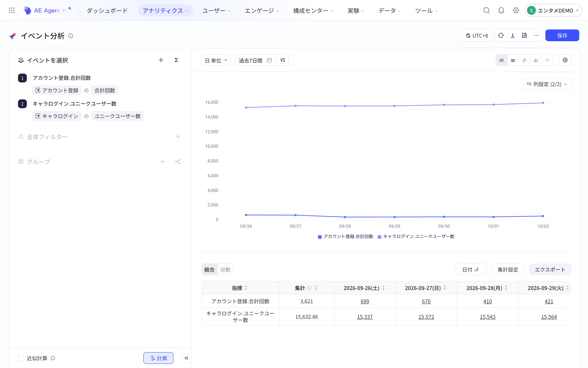Switch table to 結合 view
588x368 pixels.
coord(209,270)
